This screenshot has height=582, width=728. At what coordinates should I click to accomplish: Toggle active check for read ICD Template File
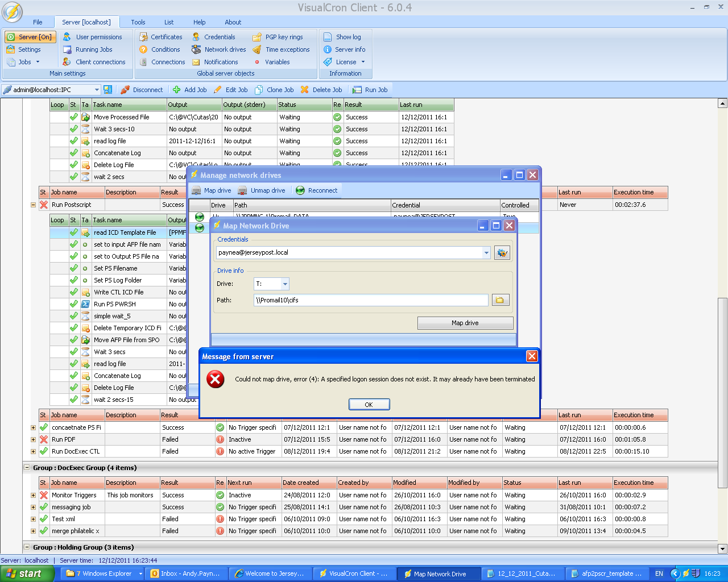pos(73,232)
